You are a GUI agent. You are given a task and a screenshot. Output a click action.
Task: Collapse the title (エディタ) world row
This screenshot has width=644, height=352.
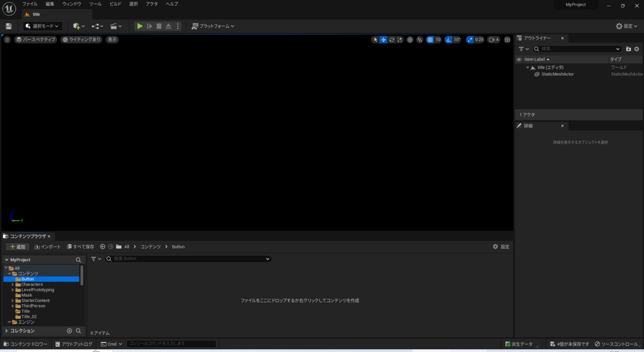527,67
